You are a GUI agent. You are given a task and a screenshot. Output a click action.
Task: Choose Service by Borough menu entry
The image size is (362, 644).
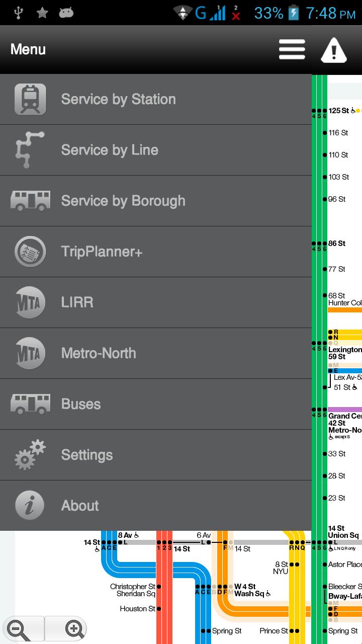coord(123,201)
